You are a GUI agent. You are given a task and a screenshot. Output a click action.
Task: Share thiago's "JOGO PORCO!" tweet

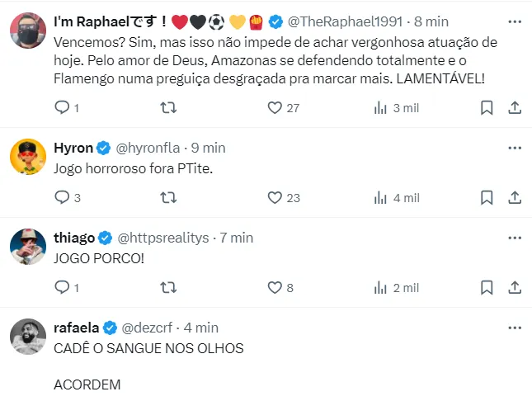(x=515, y=287)
